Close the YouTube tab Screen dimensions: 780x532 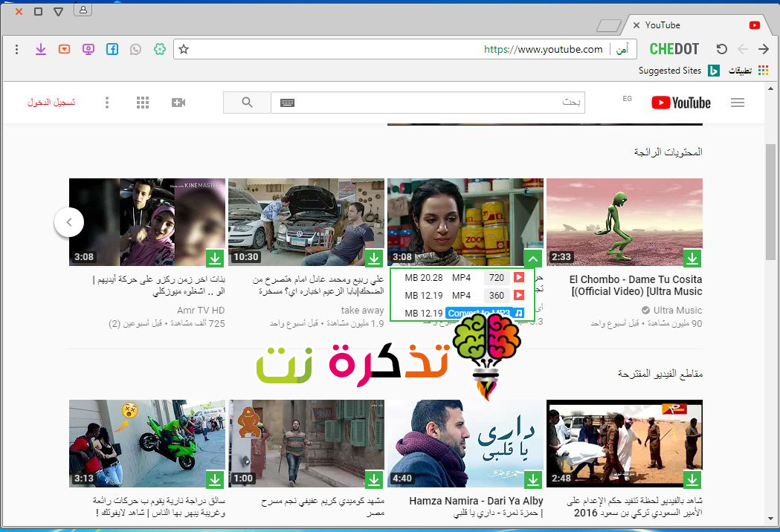636,25
